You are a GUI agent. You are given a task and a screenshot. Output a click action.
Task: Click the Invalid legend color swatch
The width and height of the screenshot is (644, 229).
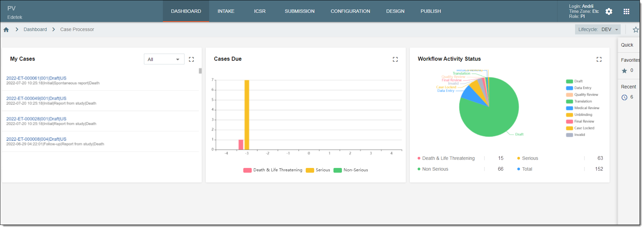click(569, 135)
